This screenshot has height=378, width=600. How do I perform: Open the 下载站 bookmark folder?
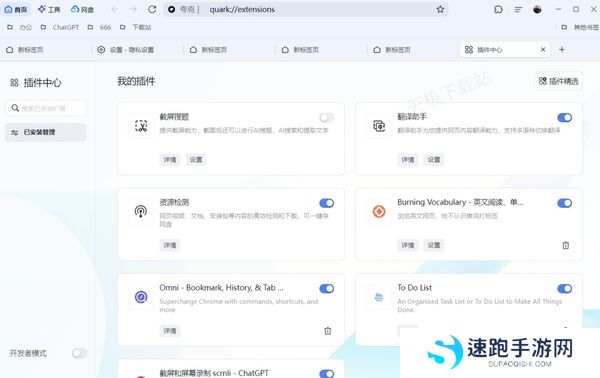pyautogui.click(x=135, y=27)
